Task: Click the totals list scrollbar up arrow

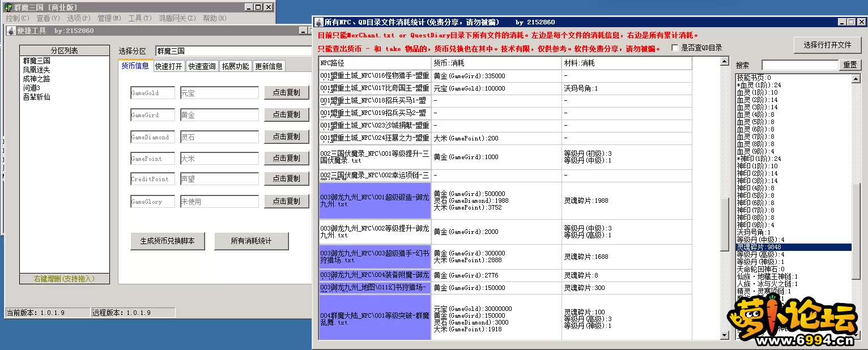Action: [856, 79]
